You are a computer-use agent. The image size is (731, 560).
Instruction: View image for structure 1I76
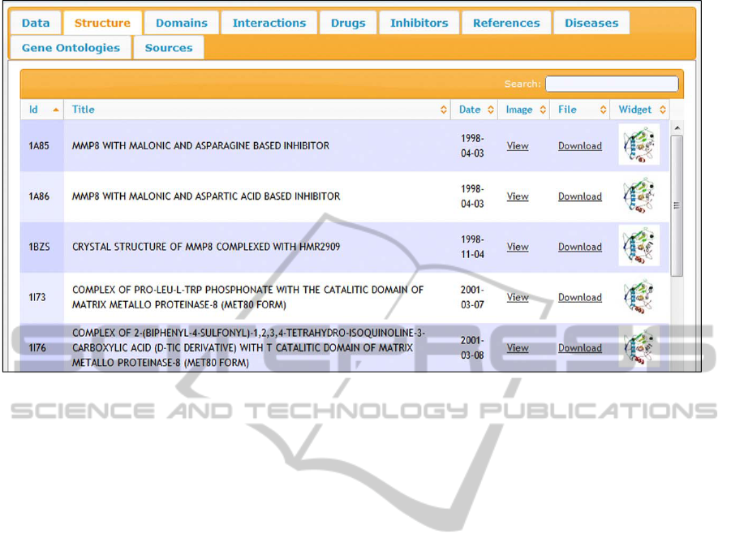tap(518, 347)
